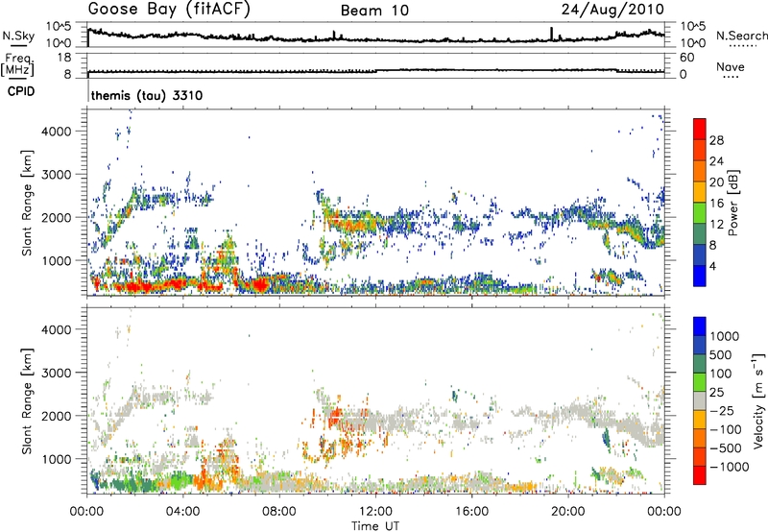The width and height of the screenshot is (768, 532).
Task: Click the "CPID" row label
Action: (x=21, y=91)
